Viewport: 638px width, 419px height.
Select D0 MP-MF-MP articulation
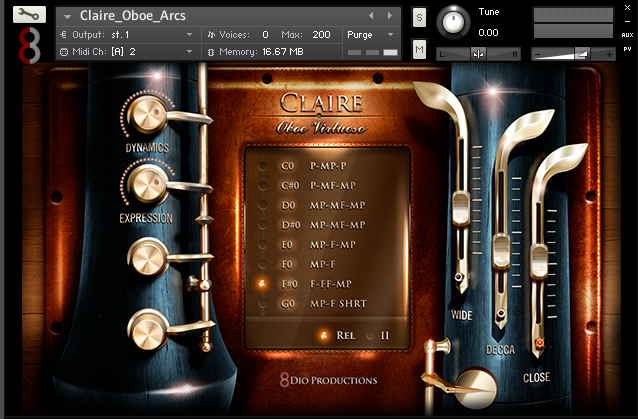pos(312,205)
